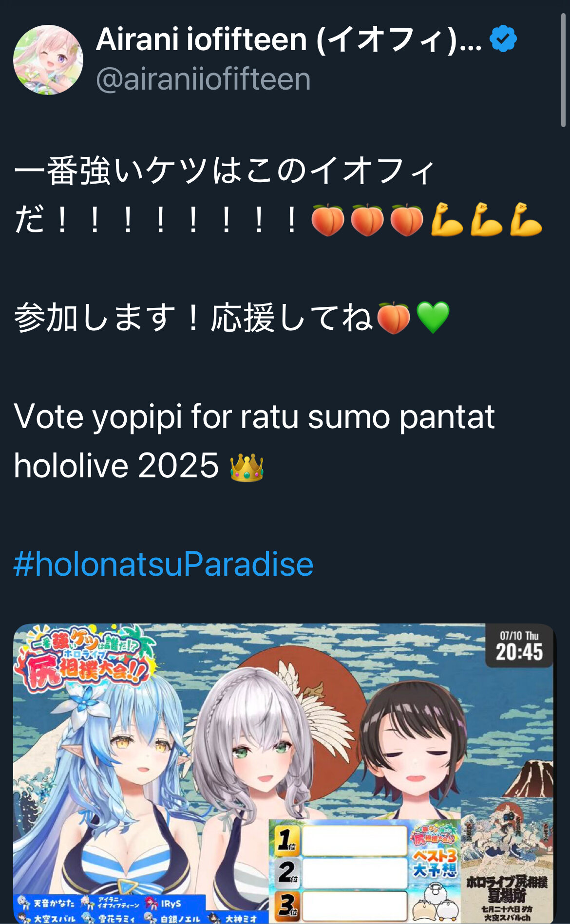
Task: Open the #holonatsuParadise hashtag
Action: pos(163,564)
